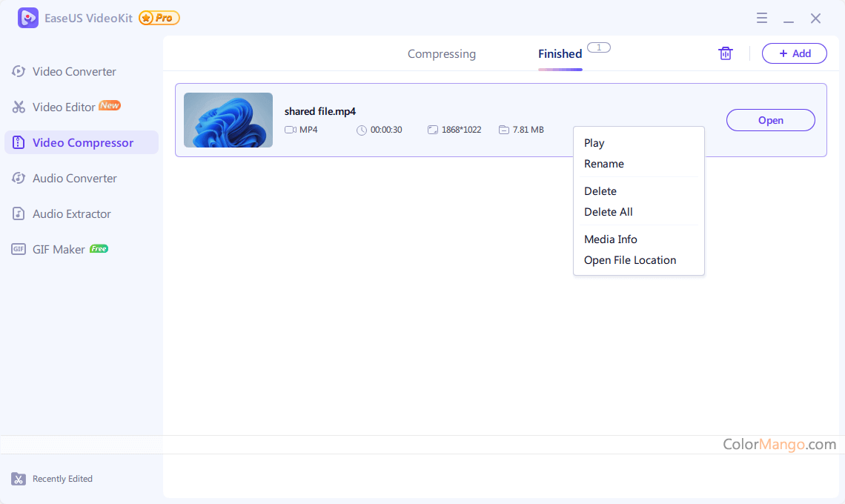
Task: Select the Finished tab
Action: pyautogui.click(x=560, y=54)
